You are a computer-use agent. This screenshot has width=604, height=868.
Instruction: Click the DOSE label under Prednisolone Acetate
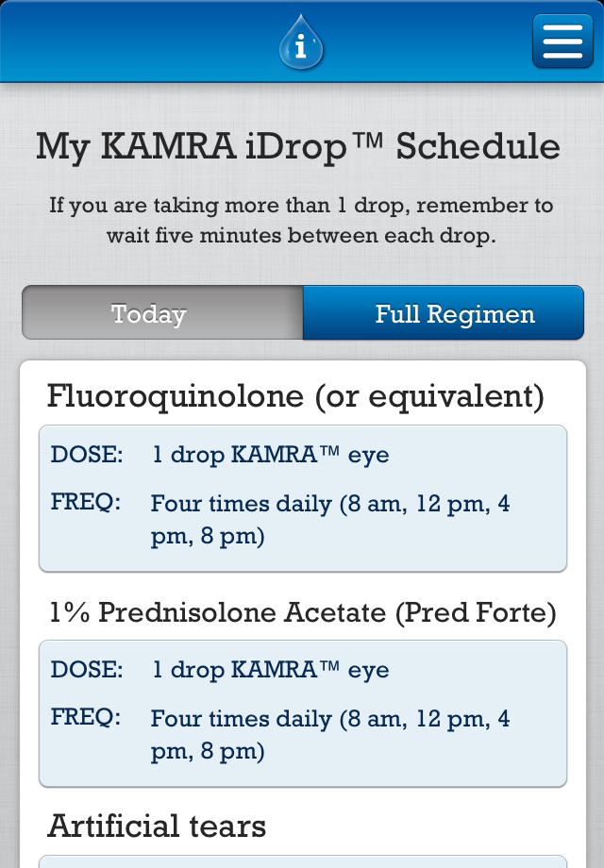point(87,670)
